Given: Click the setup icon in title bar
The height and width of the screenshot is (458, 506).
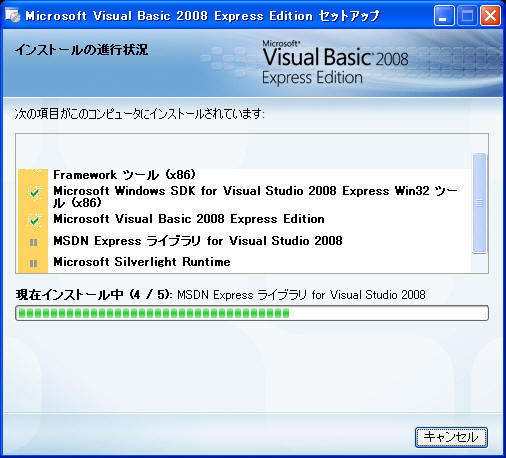Looking at the screenshot, I should click(x=12, y=16).
